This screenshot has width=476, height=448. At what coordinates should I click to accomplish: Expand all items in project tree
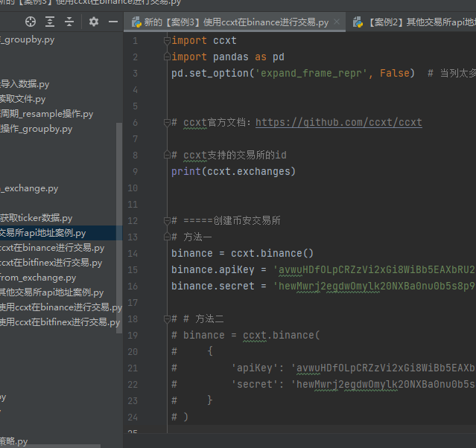point(50,22)
